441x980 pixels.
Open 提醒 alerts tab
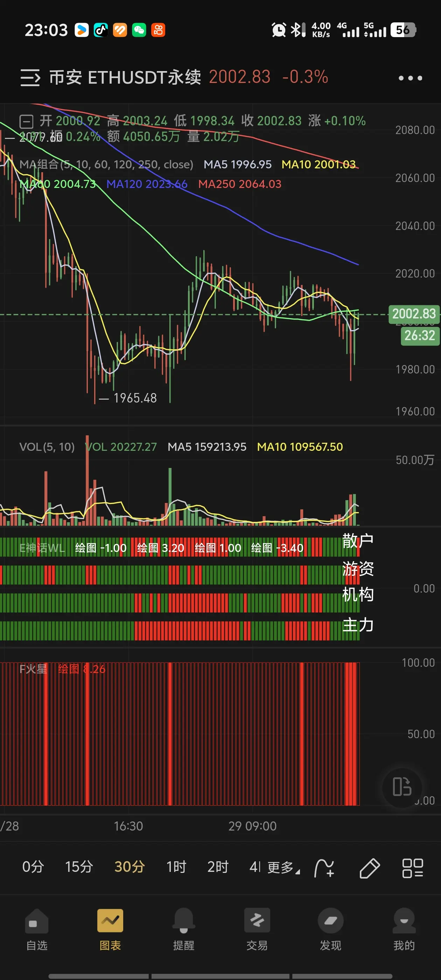coord(184,930)
